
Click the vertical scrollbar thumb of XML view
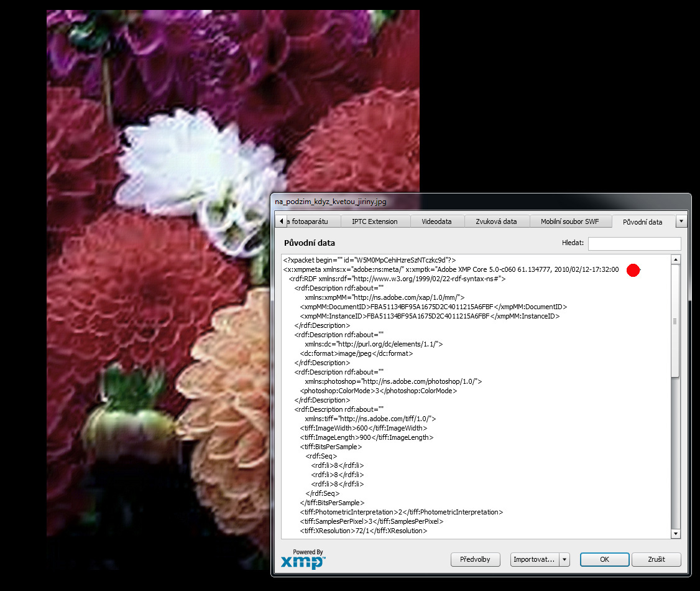(676, 320)
